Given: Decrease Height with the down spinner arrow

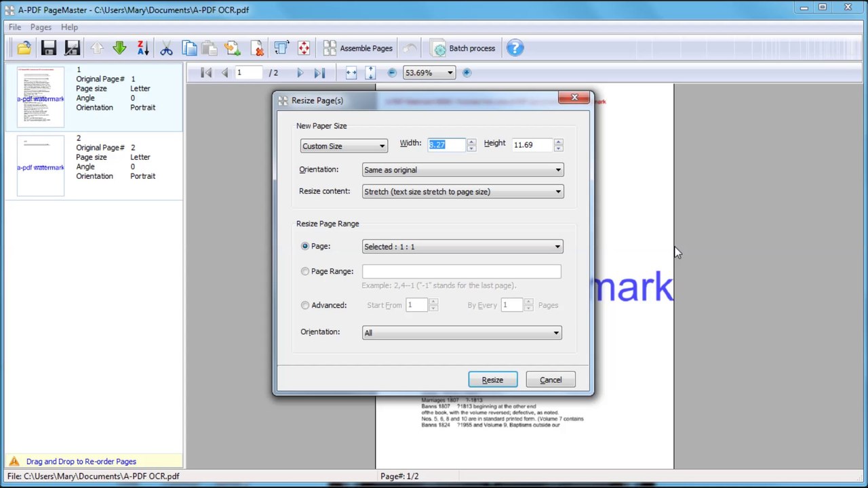Looking at the screenshot, I should [558, 148].
